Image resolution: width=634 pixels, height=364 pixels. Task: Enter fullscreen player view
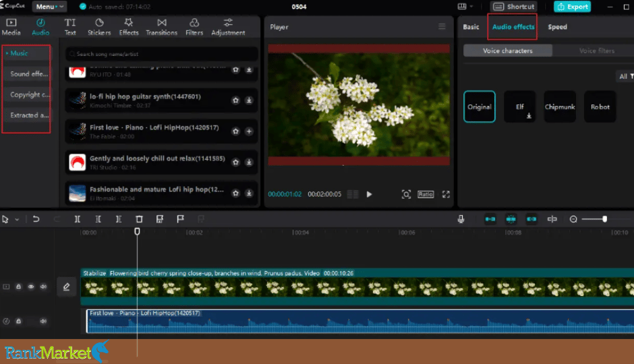[x=446, y=194]
